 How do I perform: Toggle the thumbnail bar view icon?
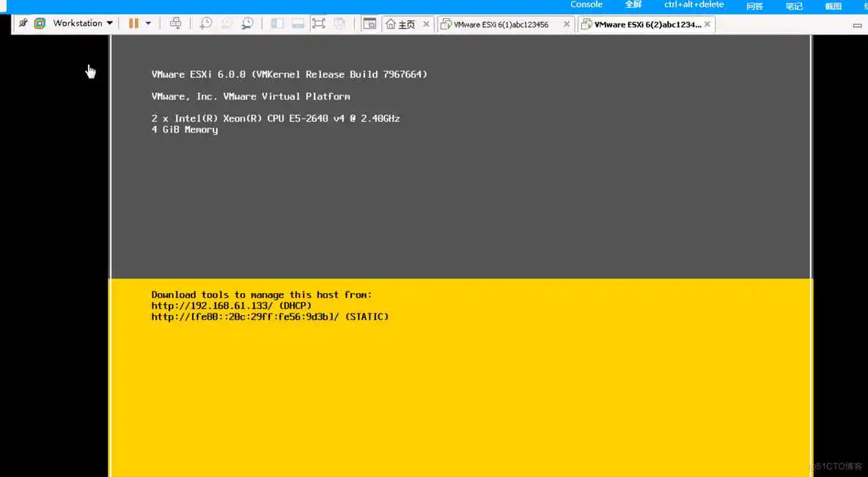[298, 23]
